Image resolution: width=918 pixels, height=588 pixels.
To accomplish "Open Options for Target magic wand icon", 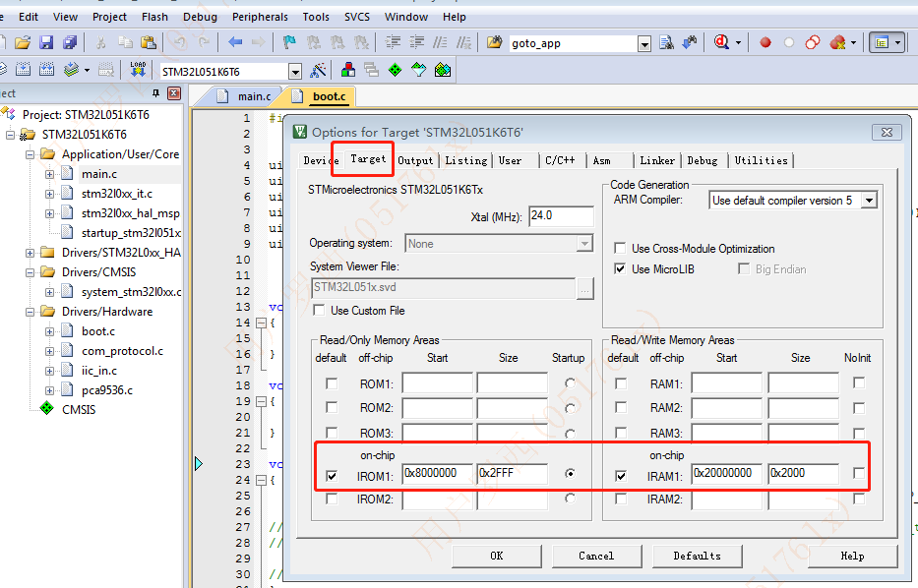I will [319, 71].
